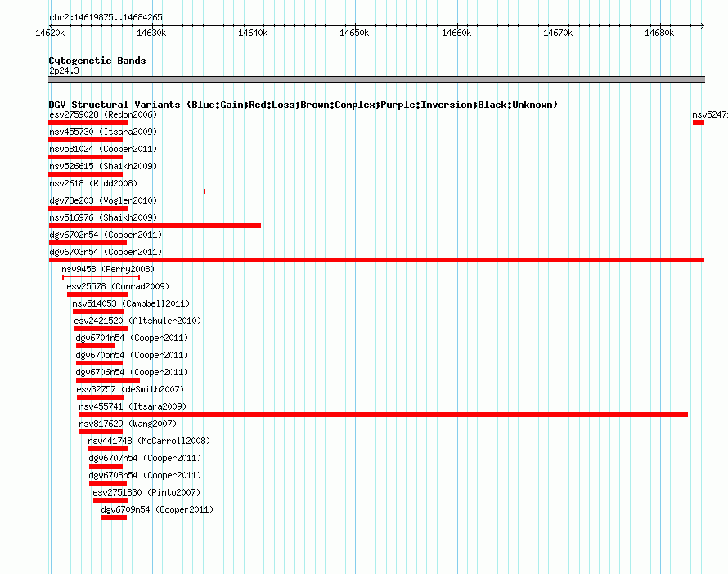The width and height of the screenshot is (728, 574).
Task: Click the long red dgv6703n54 loss bar
Action: click(376, 260)
